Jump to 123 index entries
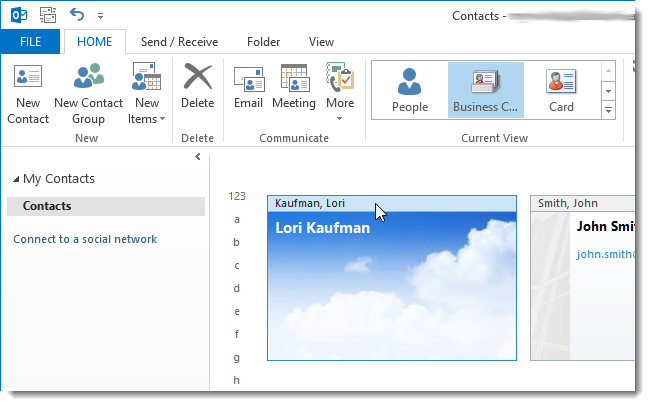 tap(237, 196)
